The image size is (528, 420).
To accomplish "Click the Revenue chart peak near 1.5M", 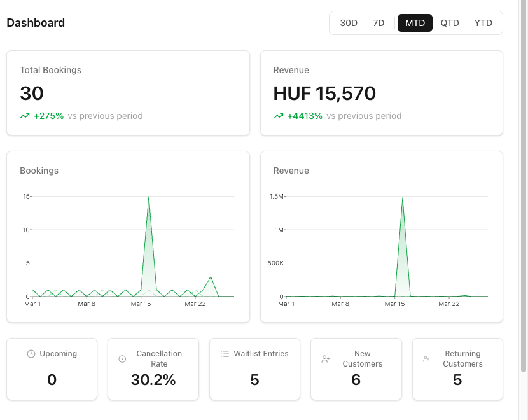I will pos(403,199).
